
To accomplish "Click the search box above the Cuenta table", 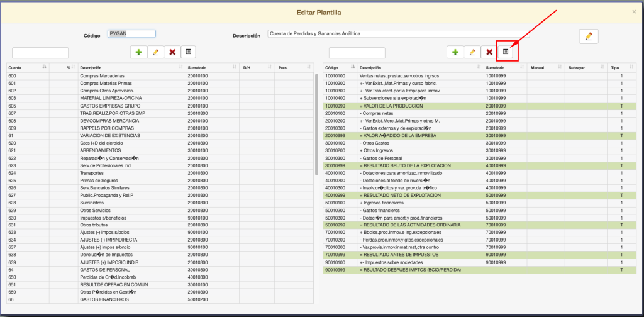I will (40, 53).
